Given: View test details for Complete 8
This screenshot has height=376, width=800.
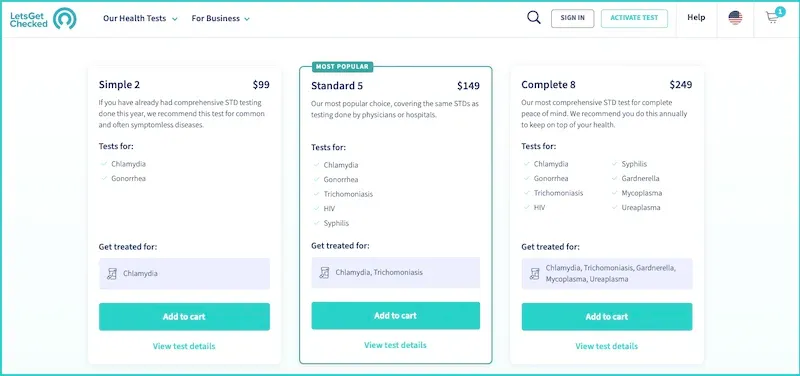Looking at the screenshot, I should click(607, 346).
